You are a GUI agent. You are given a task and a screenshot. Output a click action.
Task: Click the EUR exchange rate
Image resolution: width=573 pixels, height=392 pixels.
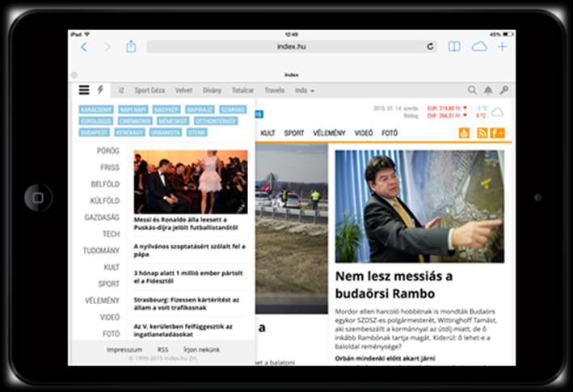[x=447, y=108]
